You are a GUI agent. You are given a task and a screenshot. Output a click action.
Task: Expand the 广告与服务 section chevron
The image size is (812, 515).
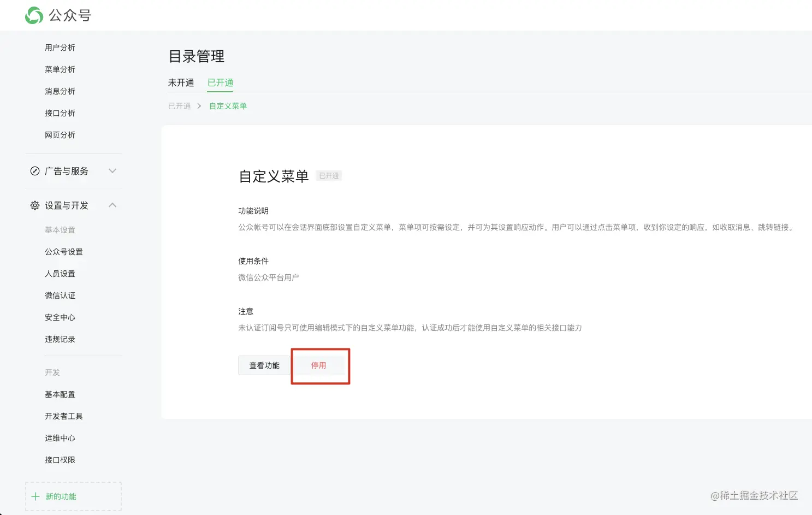point(112,171)
